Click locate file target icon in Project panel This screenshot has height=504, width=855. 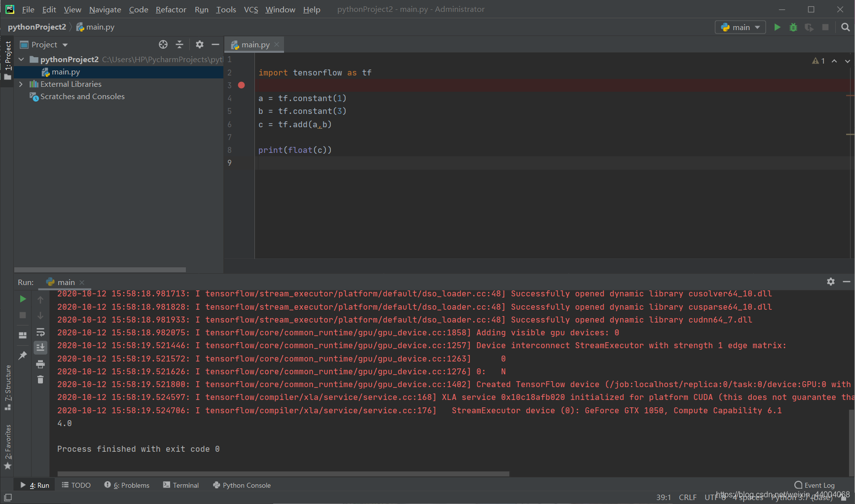[x=163, y=44]
